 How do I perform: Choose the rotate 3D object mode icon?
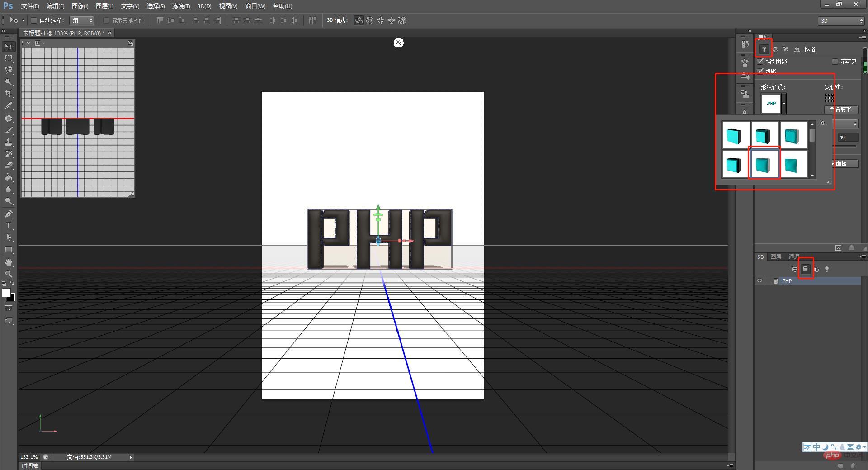[359, 20]
